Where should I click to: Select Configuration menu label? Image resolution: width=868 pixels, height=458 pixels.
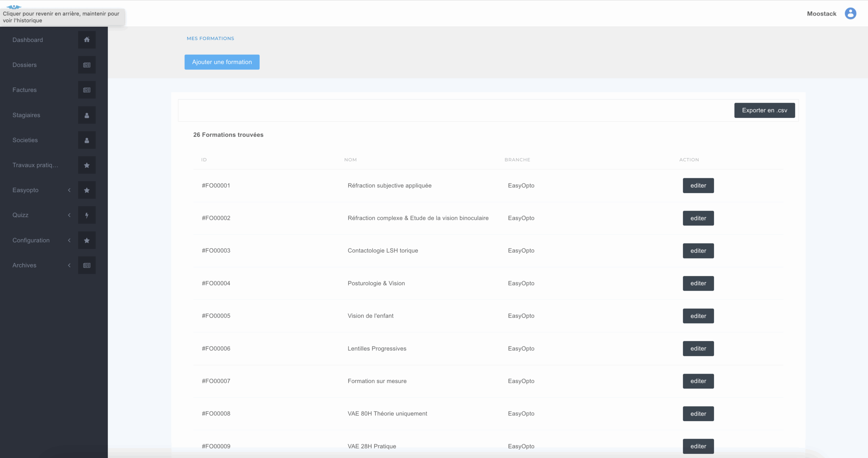31,240
